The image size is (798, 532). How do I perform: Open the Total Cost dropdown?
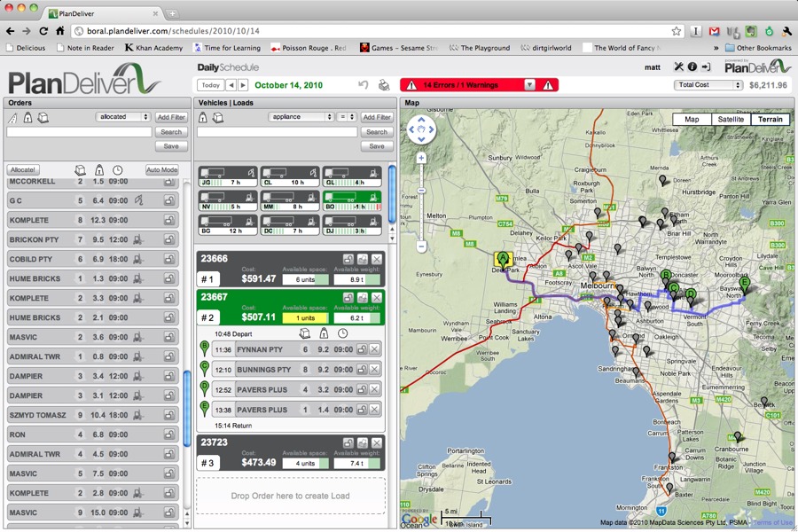click(x=708, y=85)
